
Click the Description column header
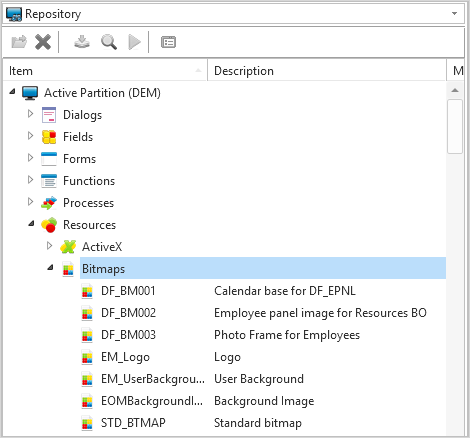coord(327,71)
